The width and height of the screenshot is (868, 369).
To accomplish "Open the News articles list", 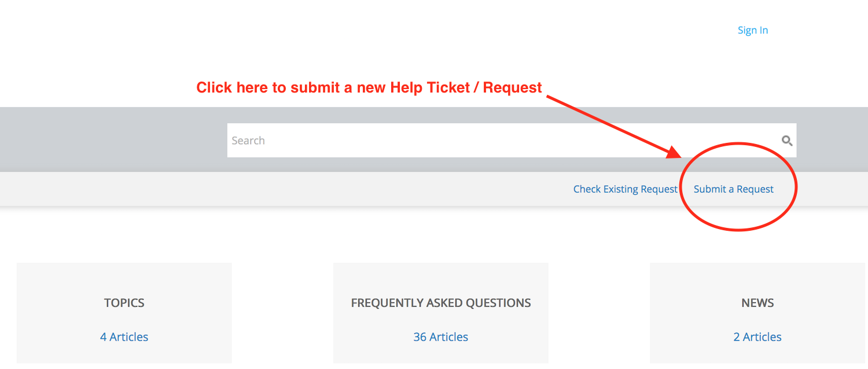I will (x=757, y=337).
